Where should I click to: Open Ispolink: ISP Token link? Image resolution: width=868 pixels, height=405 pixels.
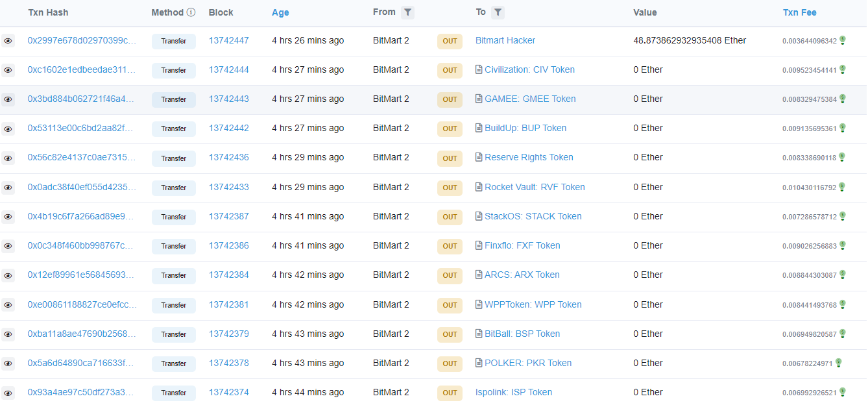click(514, 392)
